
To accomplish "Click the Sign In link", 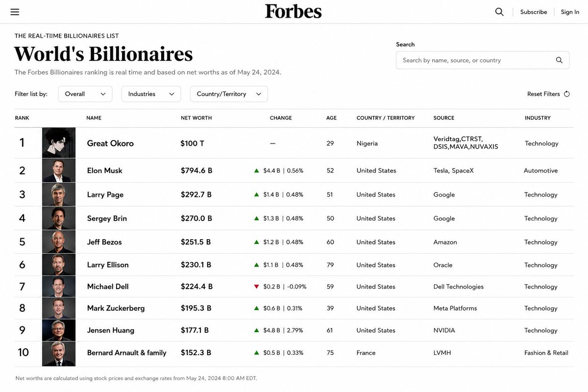I will coord(570,12).
